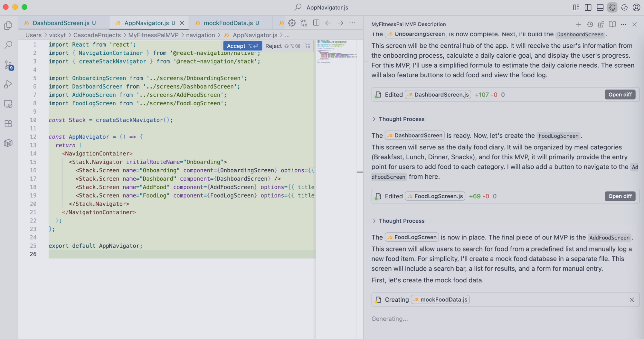Click CascadeProjects in breadcrumb
The image size is (644, 339).
pos(97,35)
